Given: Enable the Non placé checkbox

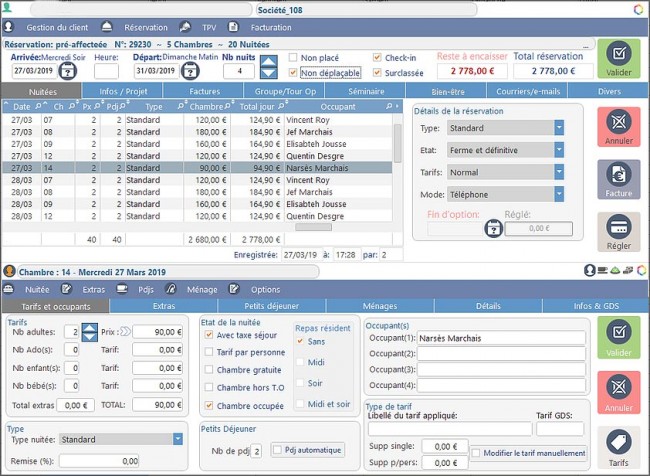Looking at the screenshot, I should pos(293,57).
